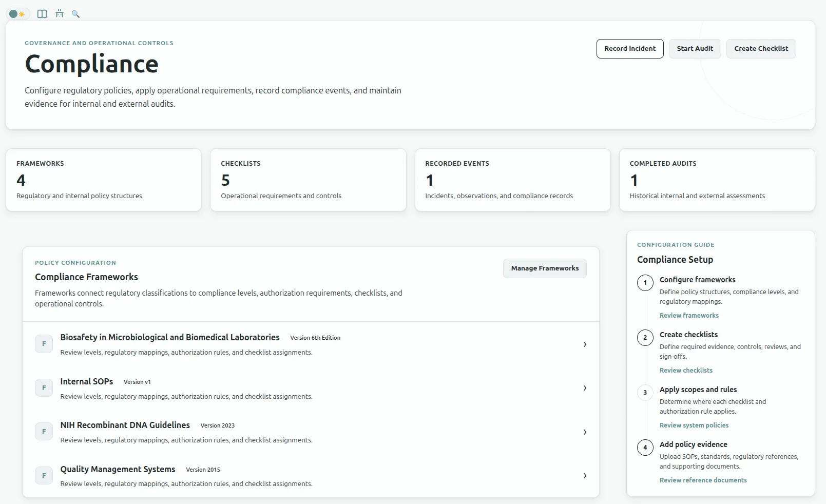Image resolution: width=826 pixels, height=504 pixels.
Task: Expand the NIH Recombinant DNA Guidelines chevron
Action: pyautogui.click(x=585, y=432)
